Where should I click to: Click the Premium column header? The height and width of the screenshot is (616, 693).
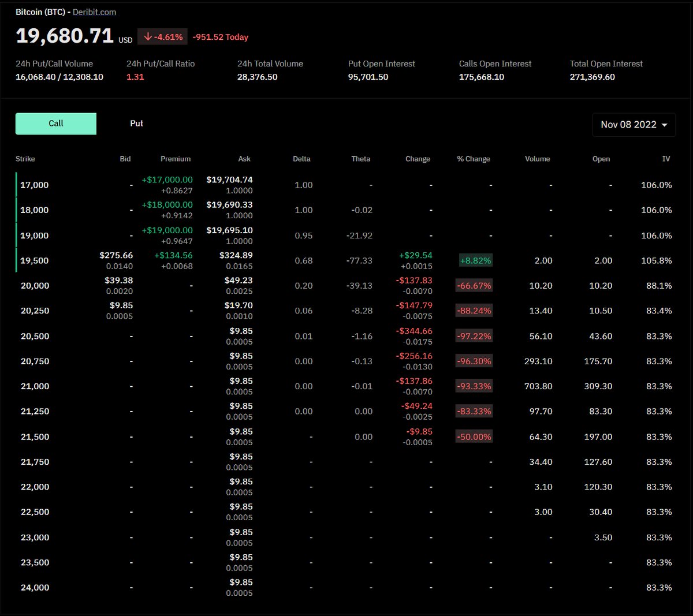(176, 159)
